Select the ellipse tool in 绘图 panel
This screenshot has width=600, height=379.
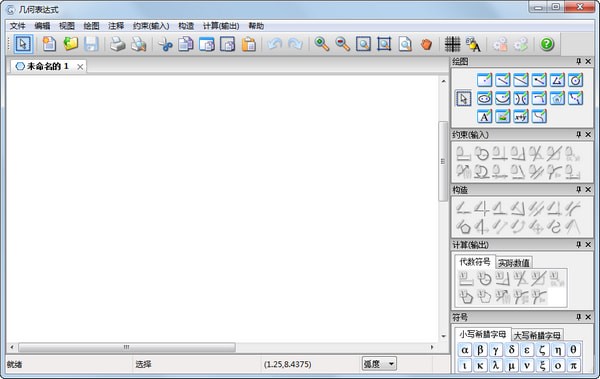click(x=484, y=98)
